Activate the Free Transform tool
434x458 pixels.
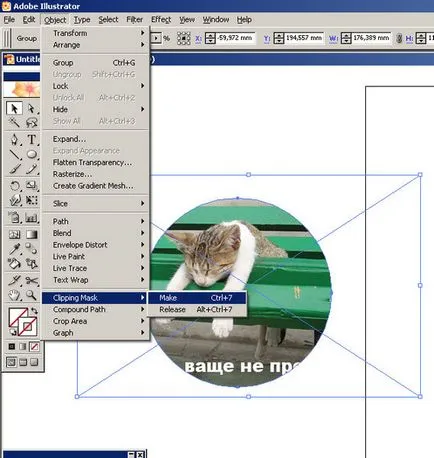32,200
